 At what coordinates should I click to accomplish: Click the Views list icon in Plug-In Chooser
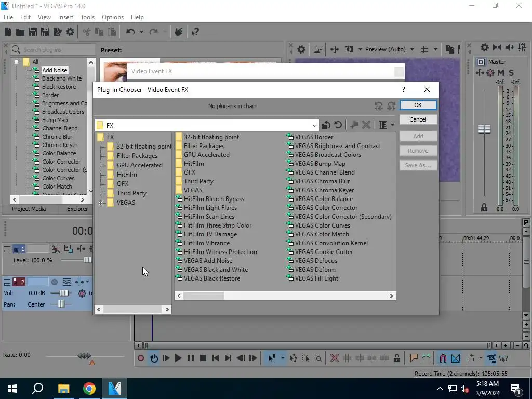tap(383, 125)
